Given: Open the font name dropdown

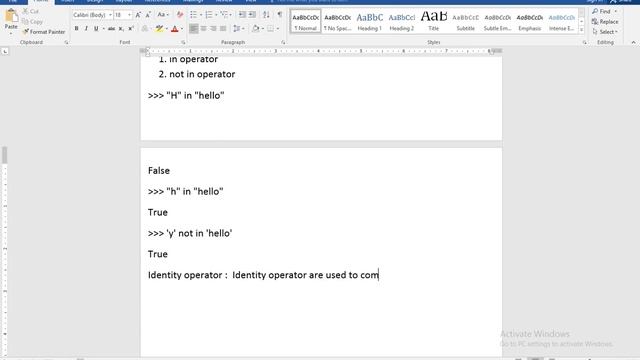Looking at the screenshot, I should click(x=110, y=15).
